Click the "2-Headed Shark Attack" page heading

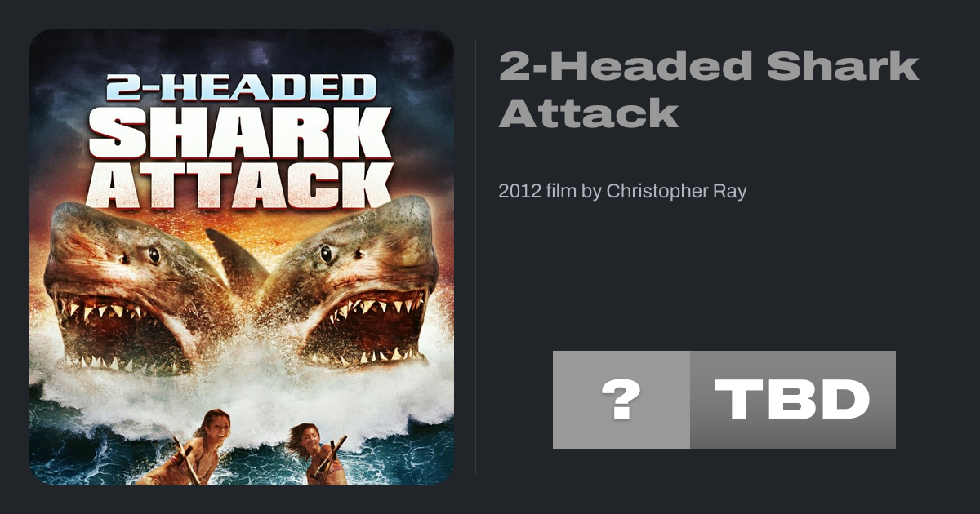(x=709, y=89)
